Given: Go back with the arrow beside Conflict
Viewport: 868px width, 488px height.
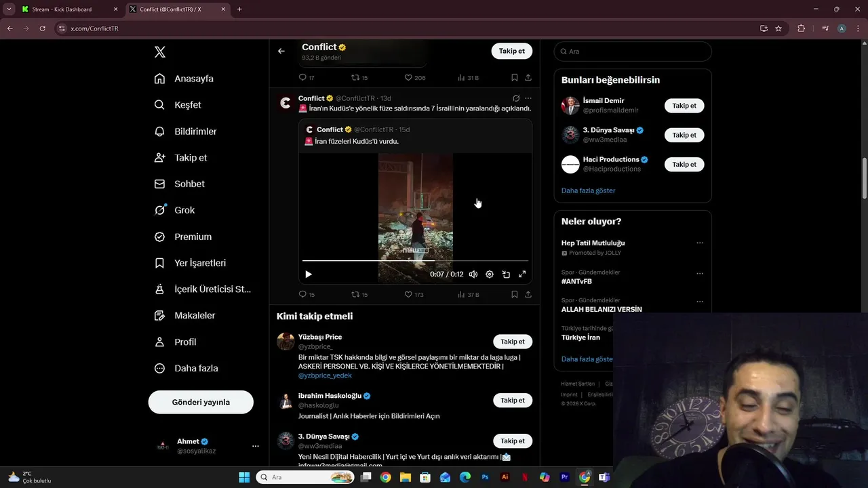Looking at the screenshot, I should click(281, 51).
